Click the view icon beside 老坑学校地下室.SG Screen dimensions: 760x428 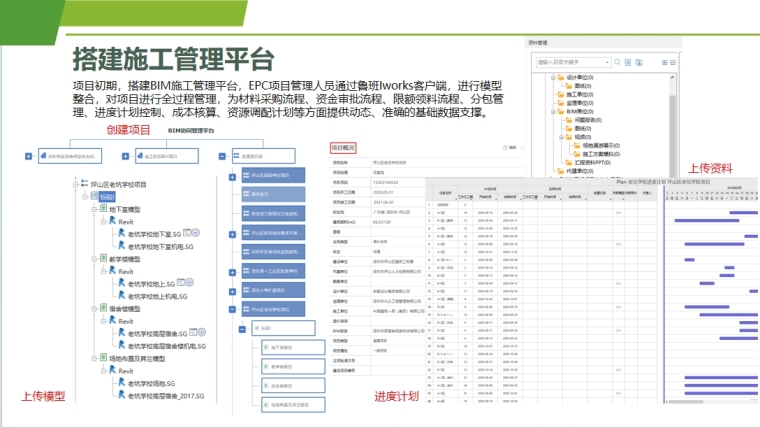pyautogui.click(x=189, y=233)
